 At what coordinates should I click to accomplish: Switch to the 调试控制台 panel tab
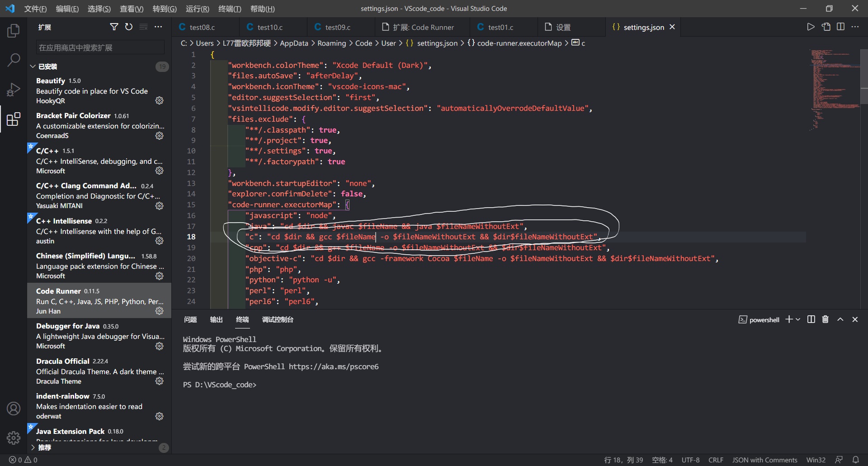click(x=278, y=319)
